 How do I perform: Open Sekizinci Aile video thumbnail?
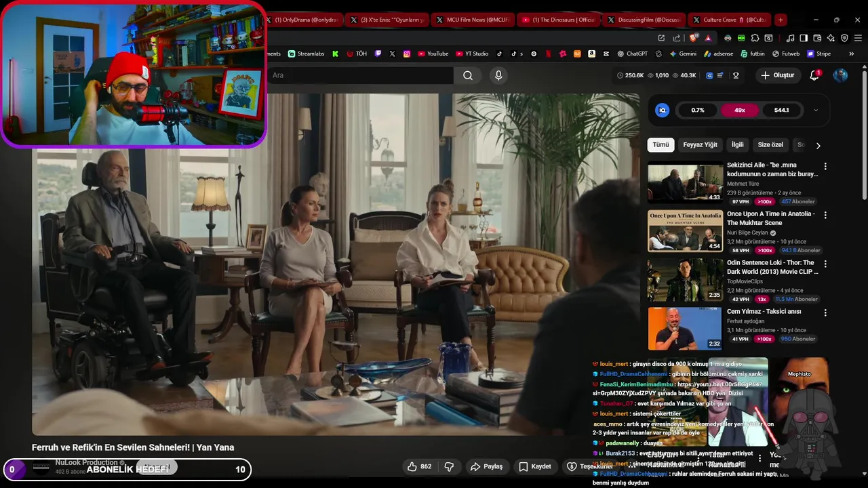tap(685, 183)
